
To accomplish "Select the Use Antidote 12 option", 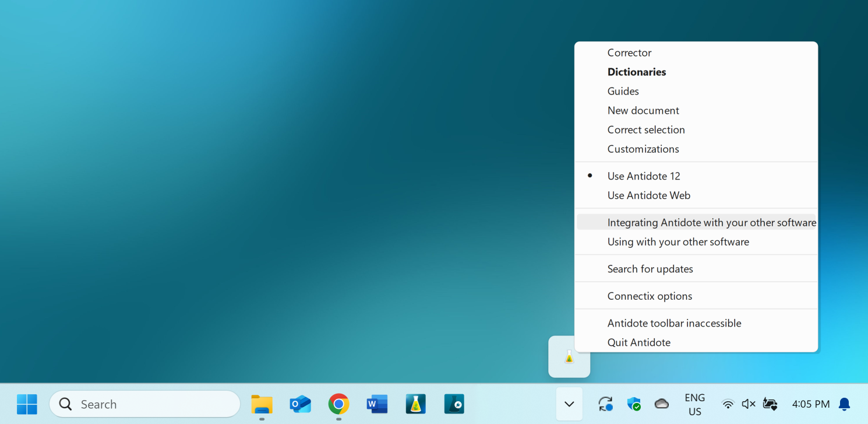I will click(x=644, y=176).
